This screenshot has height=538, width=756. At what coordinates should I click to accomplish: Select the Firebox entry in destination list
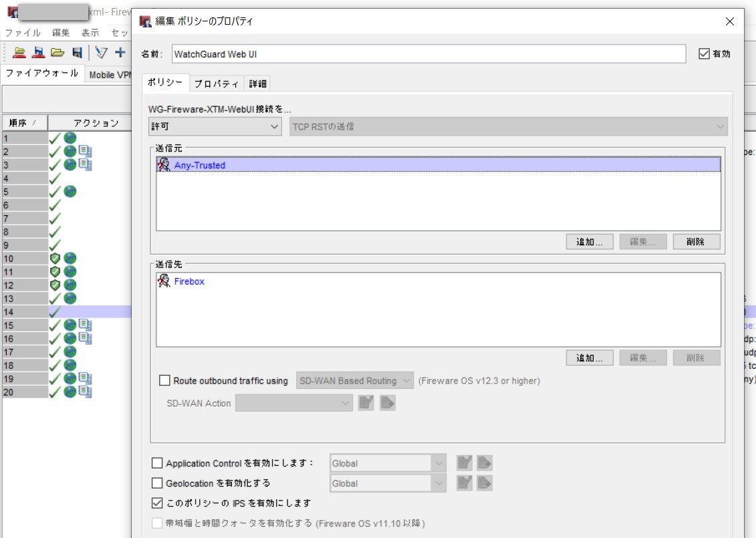click(x=438, y=281)
